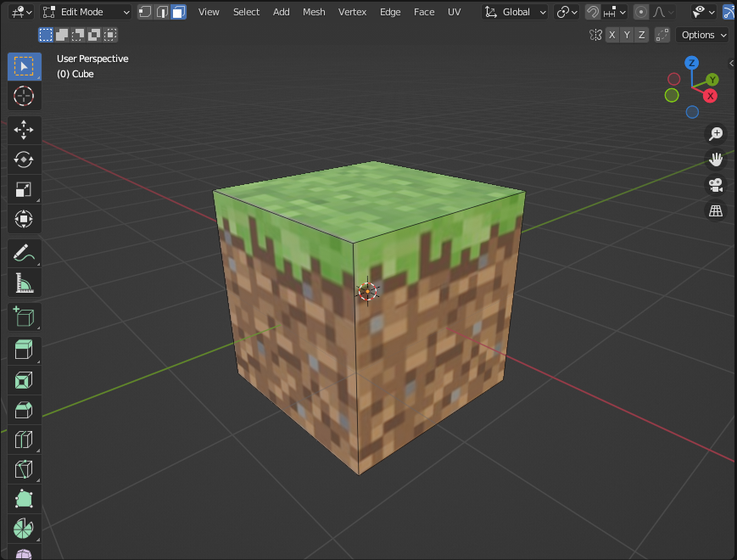Toggle Z axis mirror
Viewport: 737px width, 560px height.
[641, 35]
